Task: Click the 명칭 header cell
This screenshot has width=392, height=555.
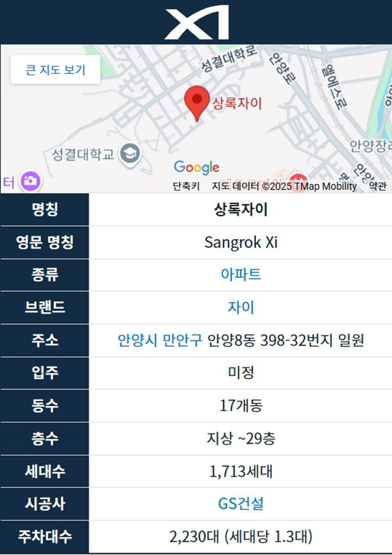Action: pos(45,209)
